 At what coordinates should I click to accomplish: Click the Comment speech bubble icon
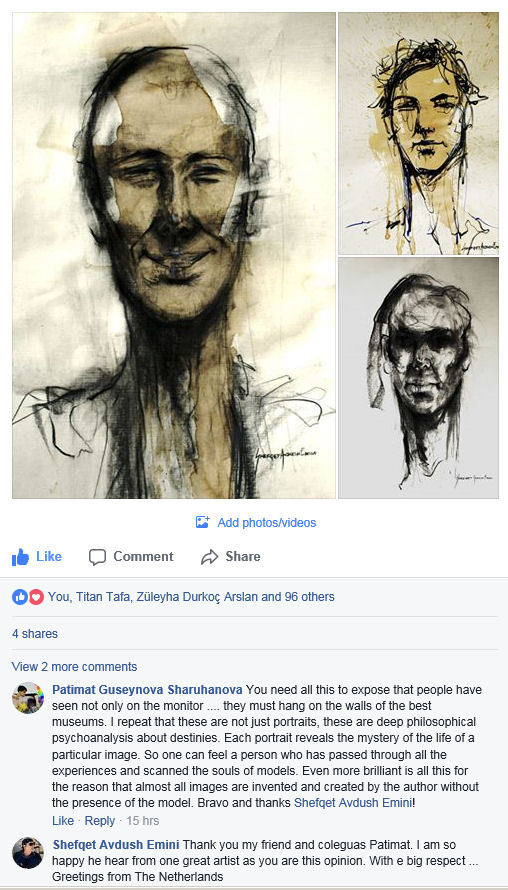tap(97, 557)
